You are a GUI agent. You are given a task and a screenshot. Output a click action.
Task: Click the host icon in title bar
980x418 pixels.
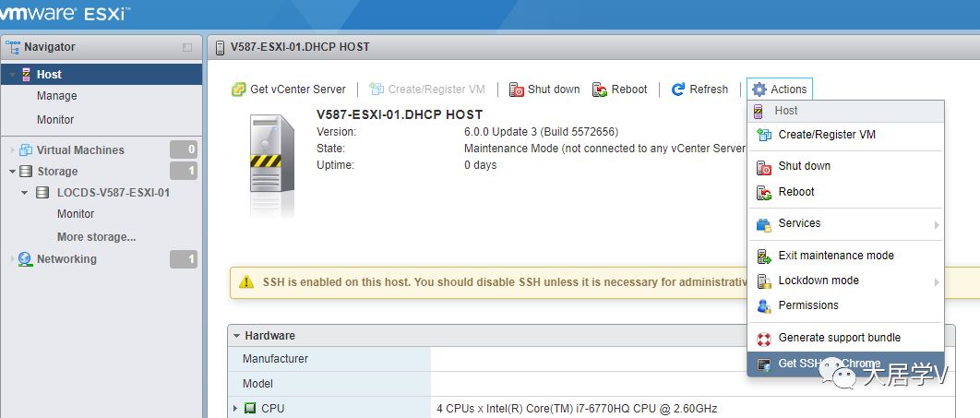pos(220,47)
